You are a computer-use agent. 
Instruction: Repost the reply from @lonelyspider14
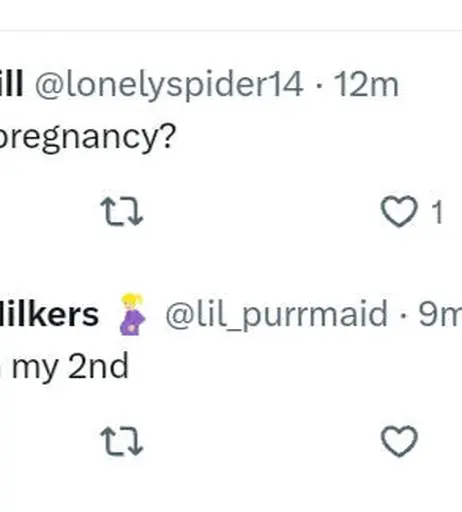point(122,211)
